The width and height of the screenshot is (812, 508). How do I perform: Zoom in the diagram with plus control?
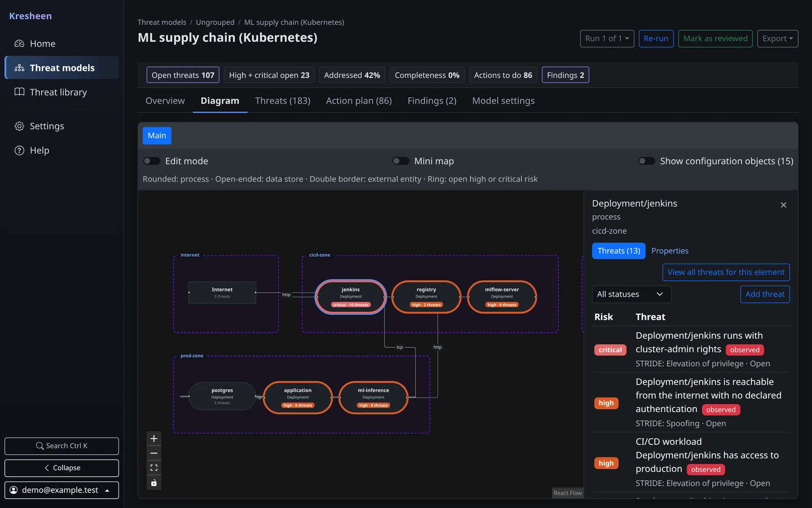pyautogui.click(x=154, y=439)
